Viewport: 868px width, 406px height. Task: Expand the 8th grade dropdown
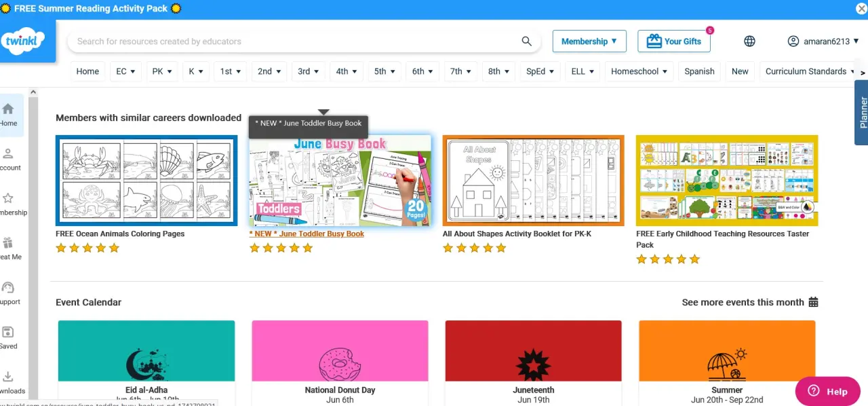(498, 71)
